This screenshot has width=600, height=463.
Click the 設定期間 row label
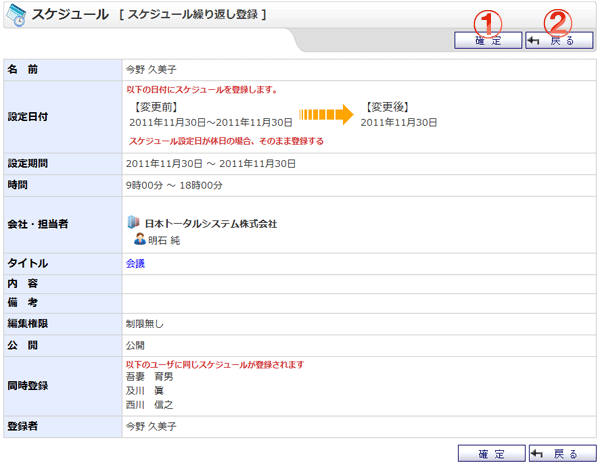(28, 163)
